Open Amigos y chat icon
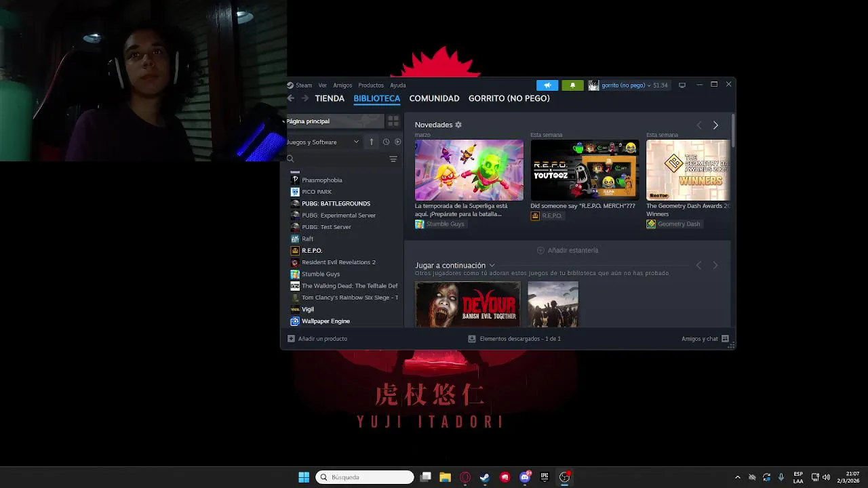 725,338
